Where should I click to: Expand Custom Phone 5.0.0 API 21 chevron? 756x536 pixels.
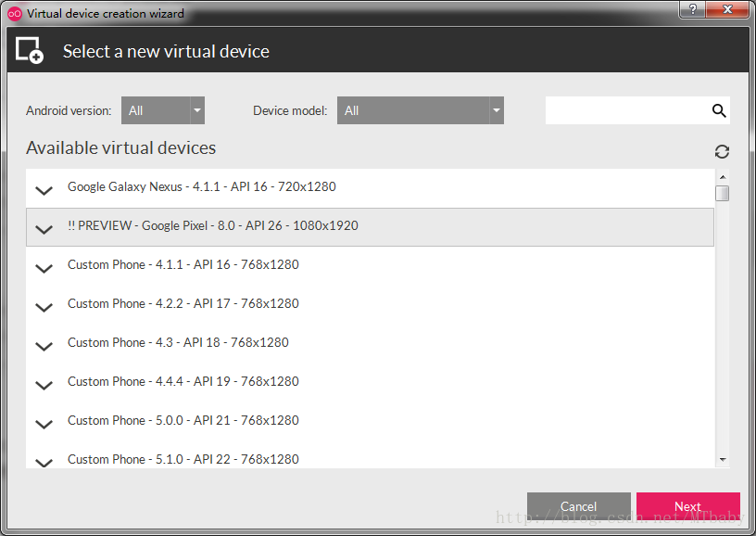click(44, 425)
